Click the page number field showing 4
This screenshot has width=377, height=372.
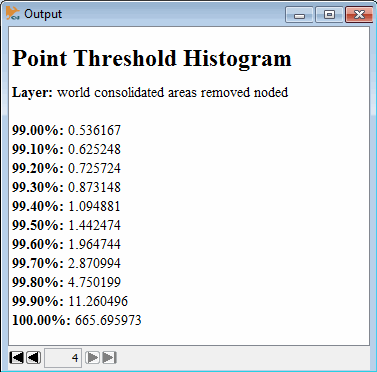pos(63,358)
